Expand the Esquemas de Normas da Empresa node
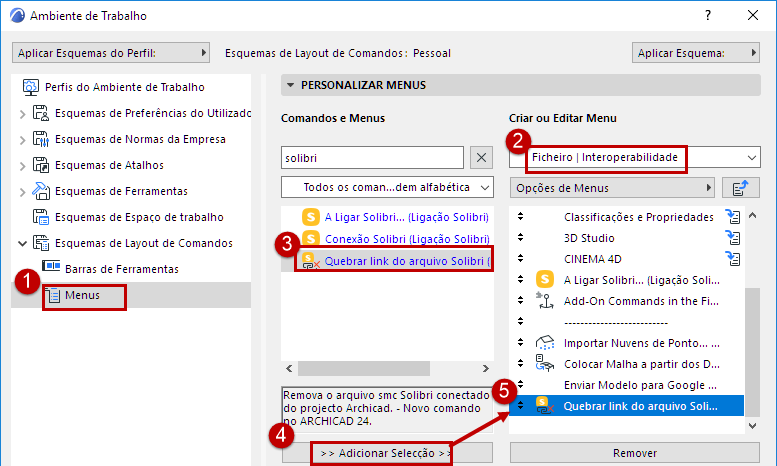Viewport: 777px width, 466px height. click(22, 140)
